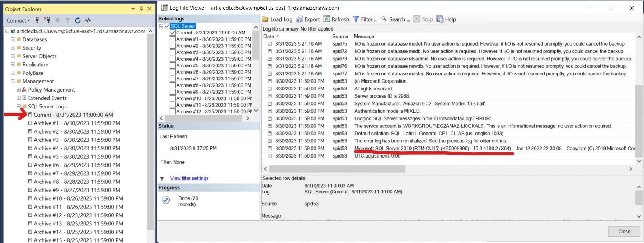Screen dimensions: 644x243
Task: Click the Stop icon in Object Explorer toolbar
Action: coord(57,20)
